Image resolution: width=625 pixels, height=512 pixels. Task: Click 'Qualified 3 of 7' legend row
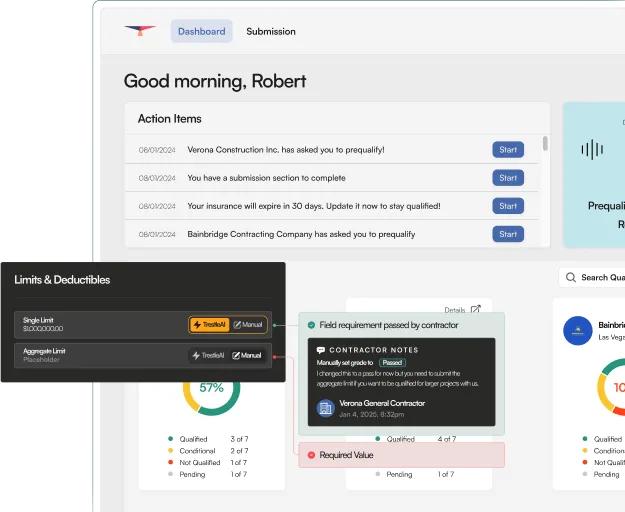coord(208,439)
